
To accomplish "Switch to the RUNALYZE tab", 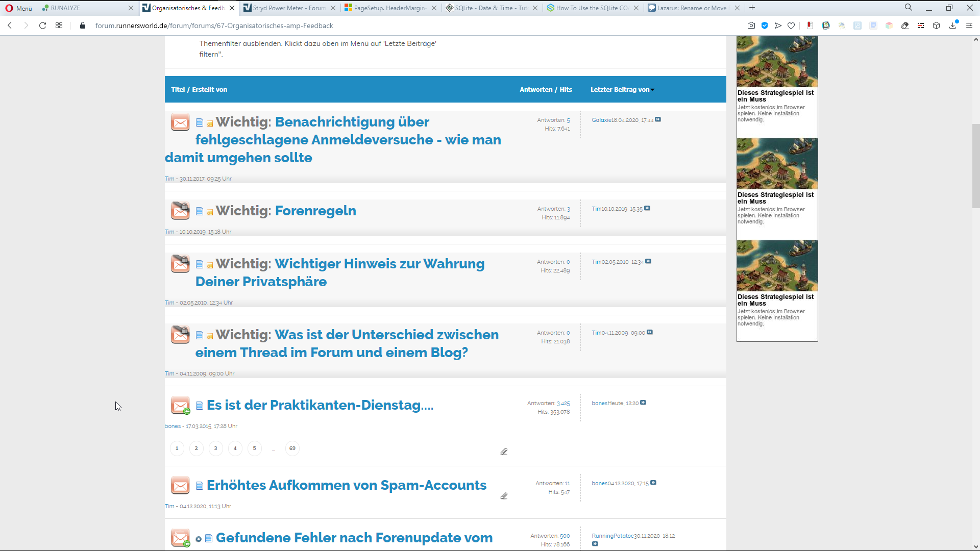I will click(x=65, y=8).
